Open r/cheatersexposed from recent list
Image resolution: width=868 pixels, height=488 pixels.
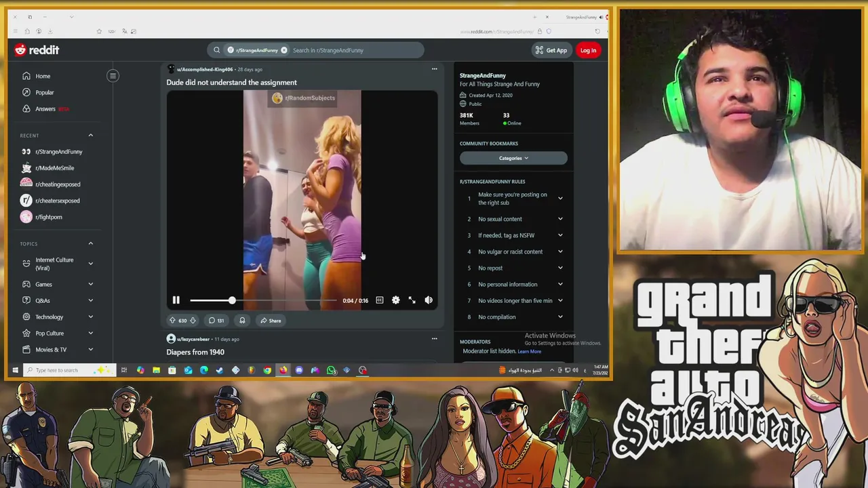click(58, 201)
